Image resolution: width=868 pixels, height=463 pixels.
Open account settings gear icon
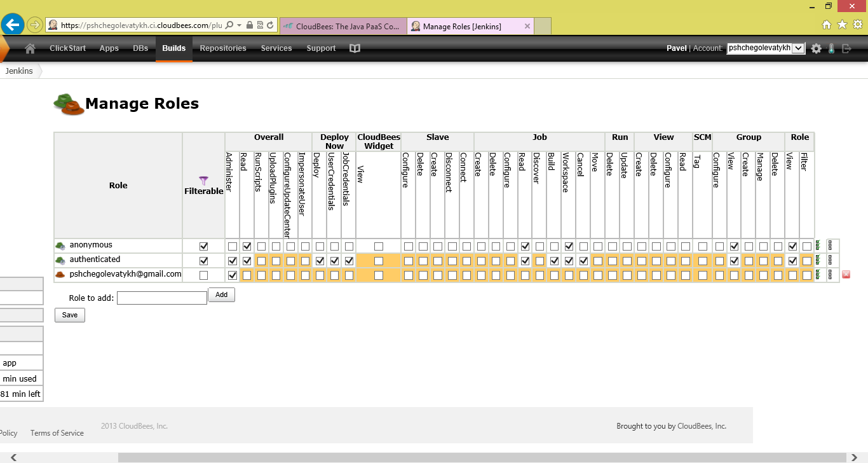coord(816,48)
